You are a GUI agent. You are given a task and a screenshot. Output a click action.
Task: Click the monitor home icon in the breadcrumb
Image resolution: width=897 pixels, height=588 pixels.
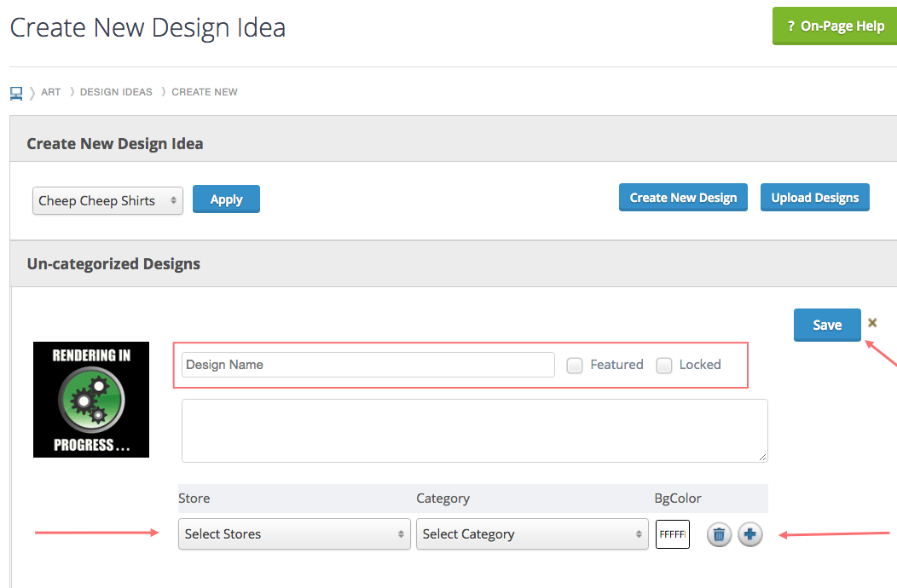pos(15,91)
